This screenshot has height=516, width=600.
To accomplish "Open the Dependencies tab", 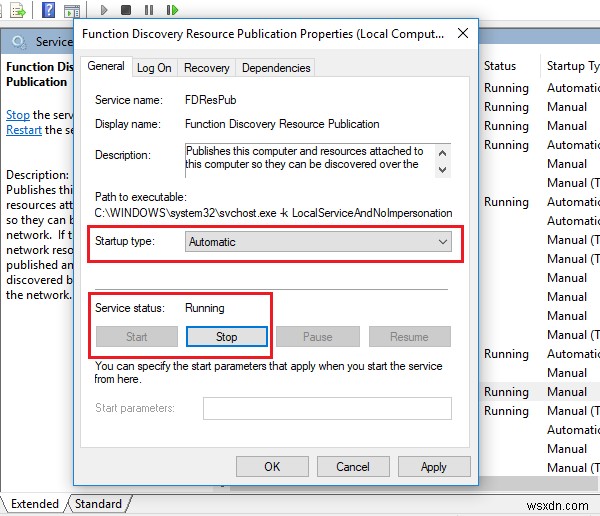I will [x=276, y=68].
